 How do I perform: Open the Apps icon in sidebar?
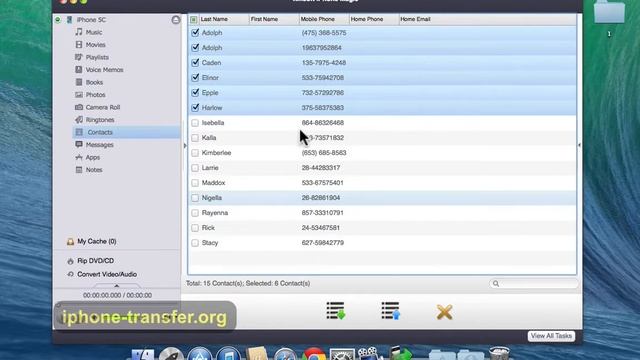(79, 157)
